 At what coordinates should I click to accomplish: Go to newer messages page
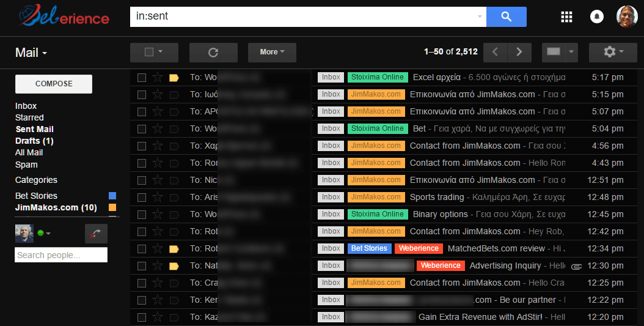pos(495,52)
